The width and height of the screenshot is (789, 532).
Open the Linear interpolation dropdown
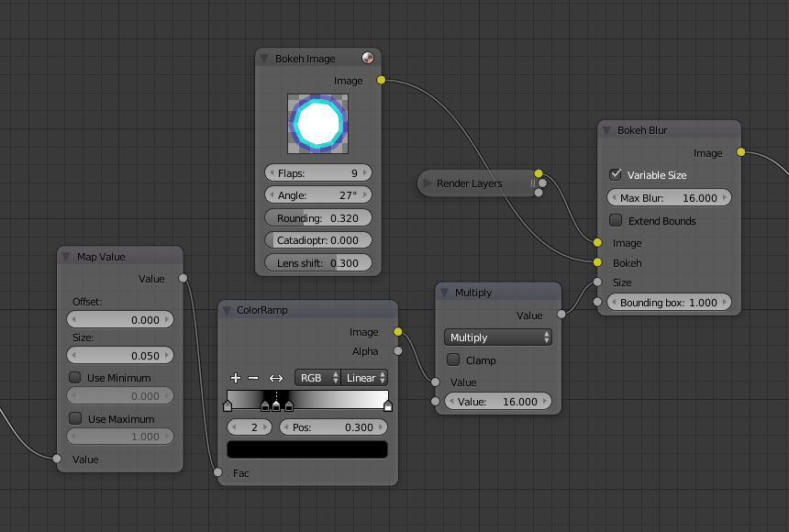364,378
